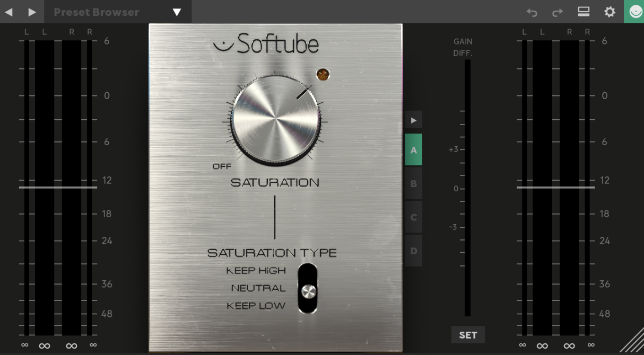Open the settings gear menu
644x355 pixels.
coord(610,12)
